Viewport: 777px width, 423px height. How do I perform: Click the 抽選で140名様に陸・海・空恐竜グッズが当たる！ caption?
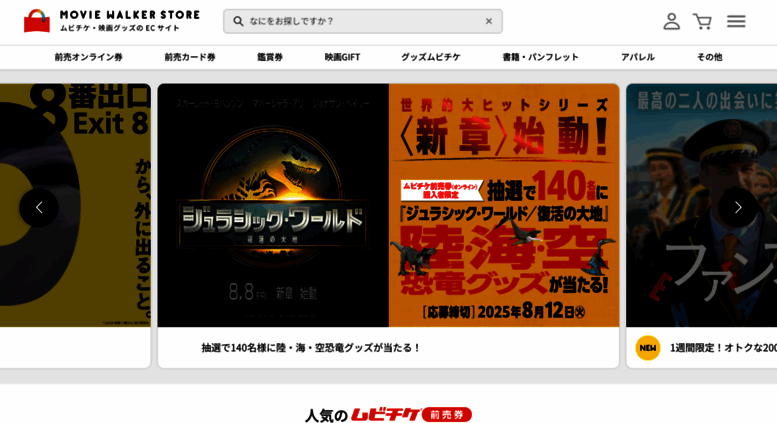[x=311, y=348]
